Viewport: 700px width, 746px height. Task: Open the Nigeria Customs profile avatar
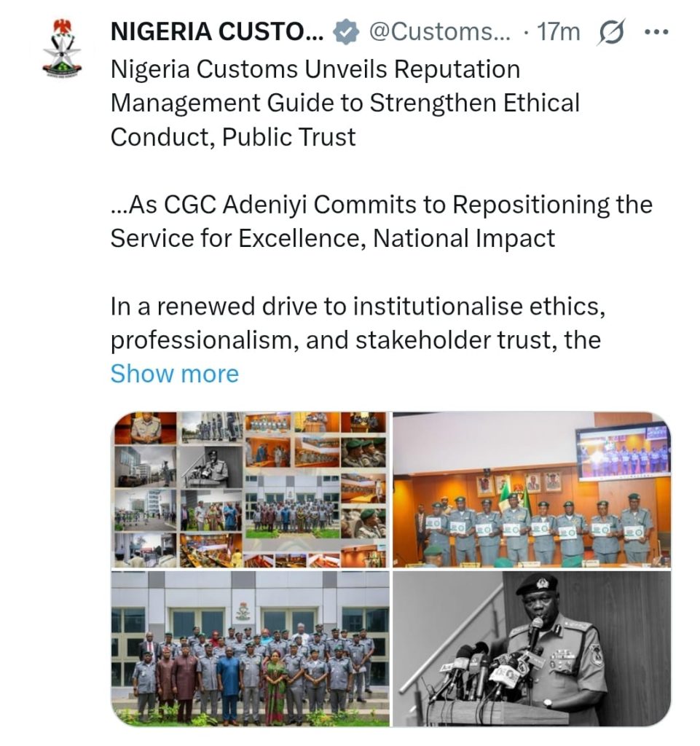coord(62,49)
